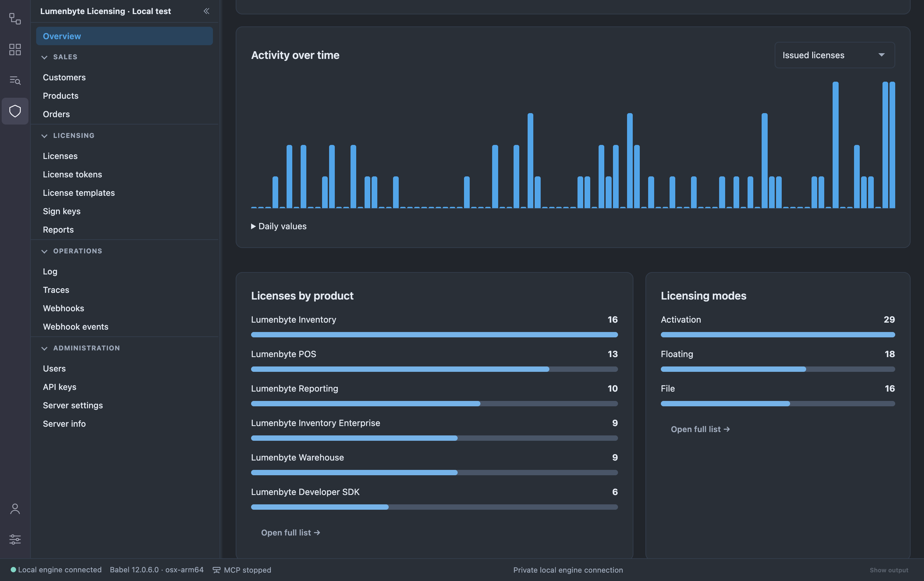Collapse the SALES section
Screen dimensions: 924x581
pyautogui.click(x=45, y=57)
